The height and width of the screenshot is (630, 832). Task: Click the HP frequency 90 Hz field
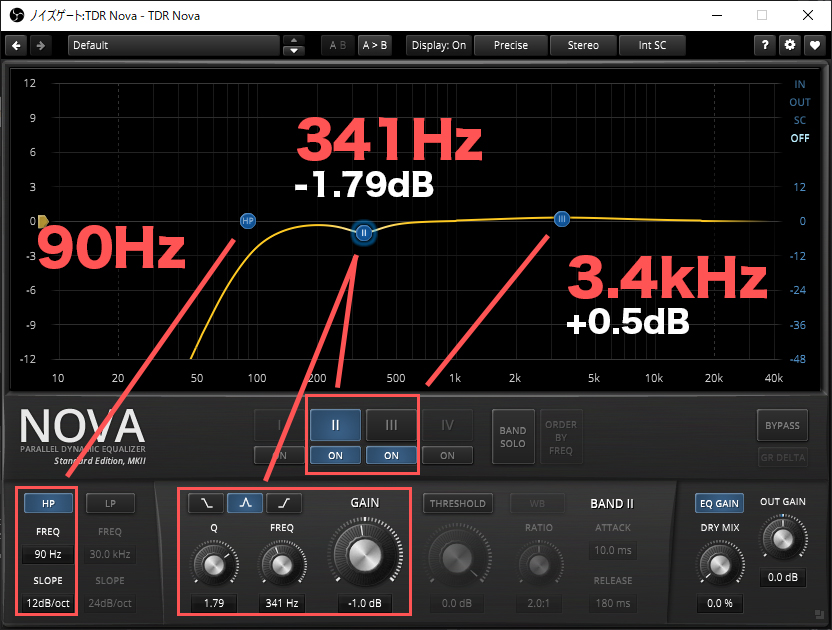click(x=48, y=554)
